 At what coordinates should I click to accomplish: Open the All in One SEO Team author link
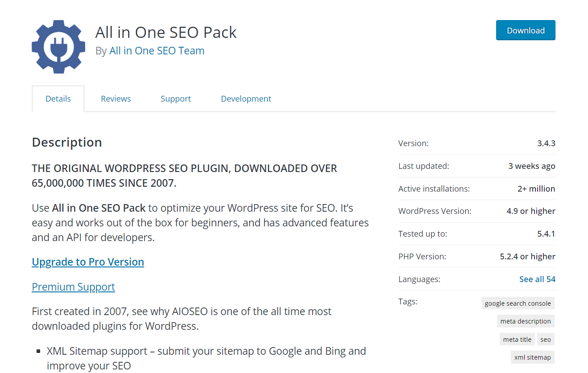(157, 51)
